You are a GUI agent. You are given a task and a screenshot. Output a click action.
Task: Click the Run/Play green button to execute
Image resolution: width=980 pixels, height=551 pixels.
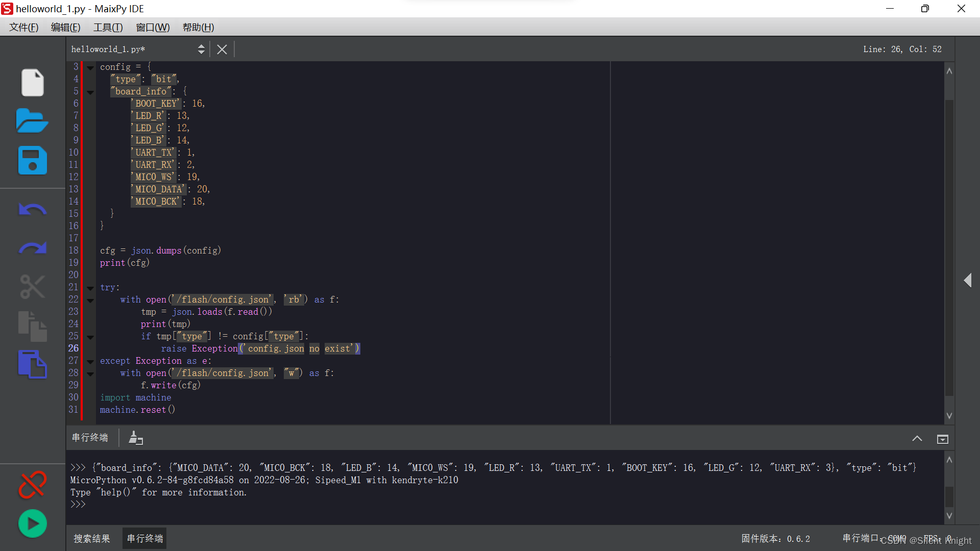tap(32, 524)
